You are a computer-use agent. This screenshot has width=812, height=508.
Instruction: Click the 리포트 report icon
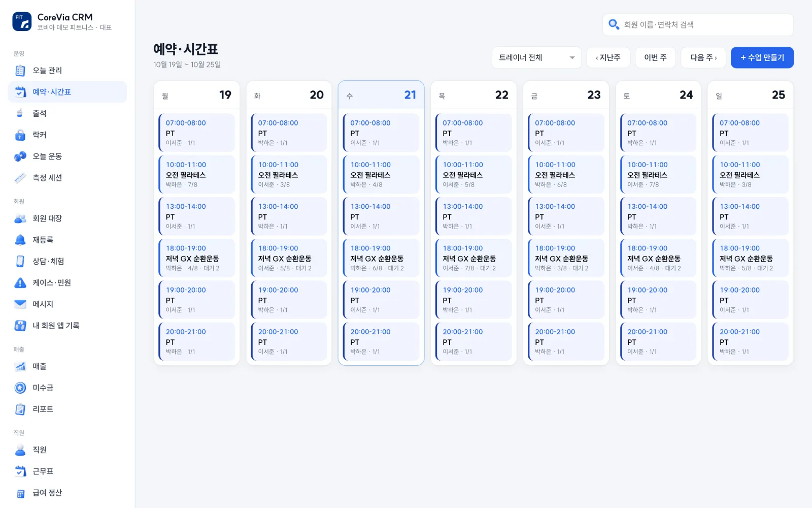20,409
